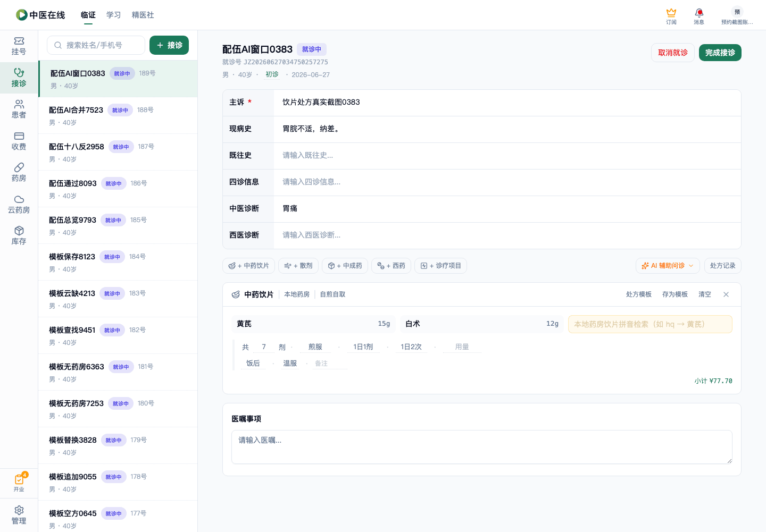Open the 云药房 cloud pharmacy icon
766x532 pixels.
point(19,205)
